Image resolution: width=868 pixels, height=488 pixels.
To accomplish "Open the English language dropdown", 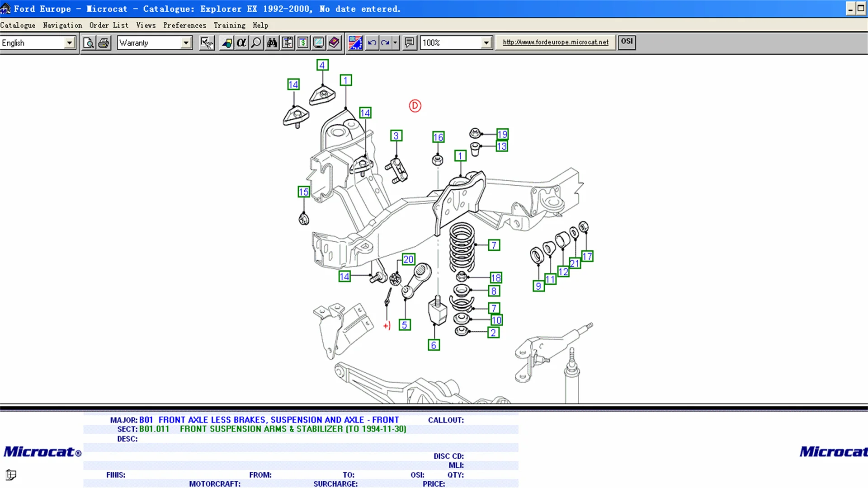I will (69, 43).
